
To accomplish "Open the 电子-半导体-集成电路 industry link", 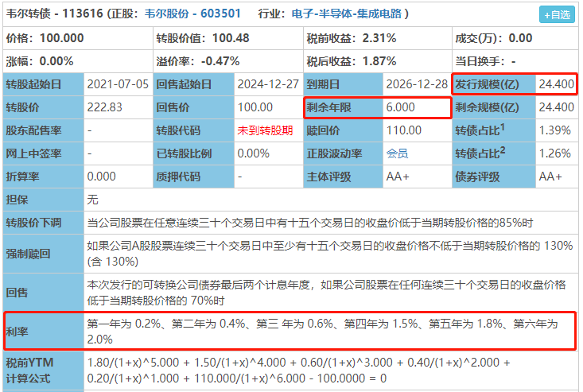I will 347,14.
